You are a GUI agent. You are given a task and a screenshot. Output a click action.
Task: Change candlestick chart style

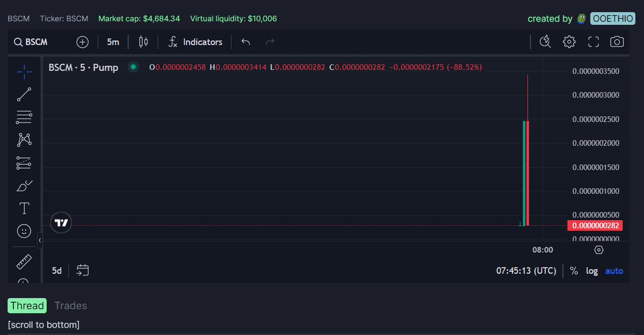point(143,42)
